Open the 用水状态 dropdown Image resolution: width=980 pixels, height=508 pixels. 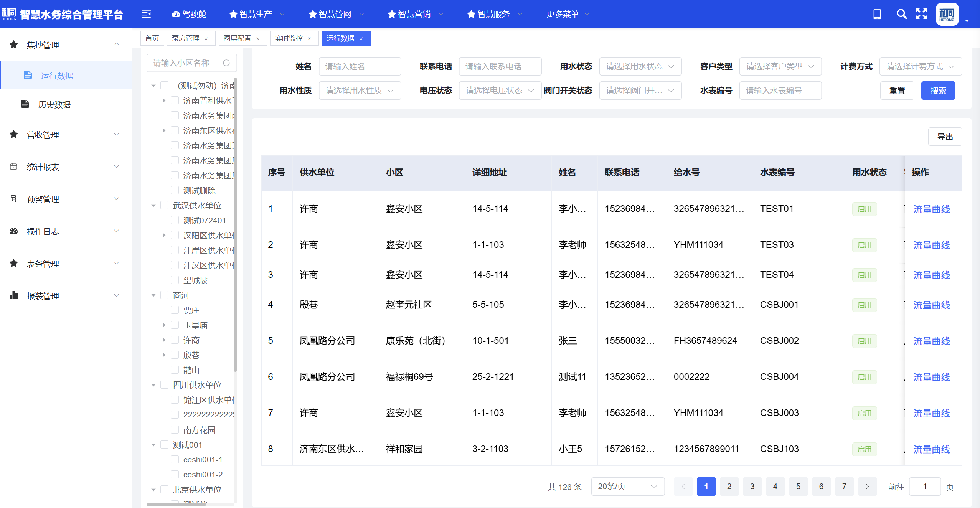coord(640,66)
